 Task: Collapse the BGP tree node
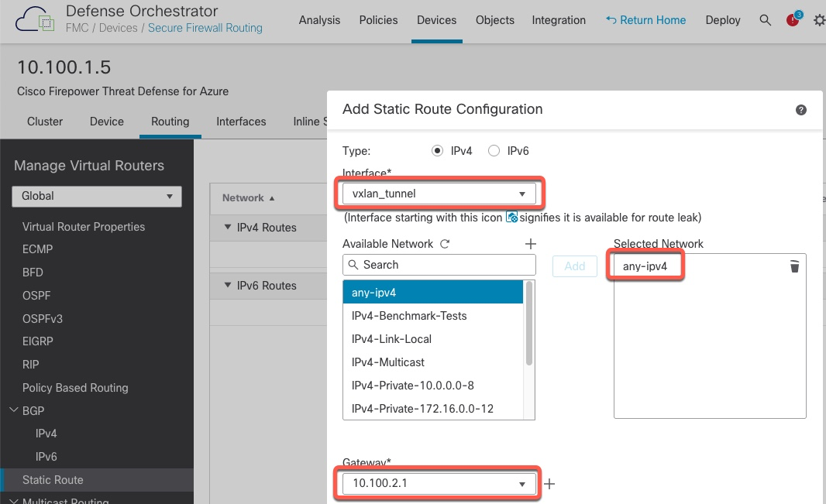14,410
